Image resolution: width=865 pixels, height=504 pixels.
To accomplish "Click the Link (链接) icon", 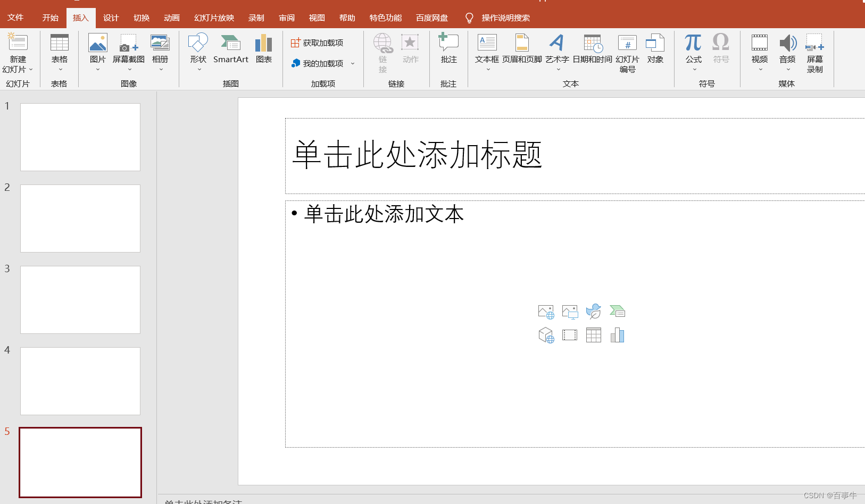I will (383, 43).
